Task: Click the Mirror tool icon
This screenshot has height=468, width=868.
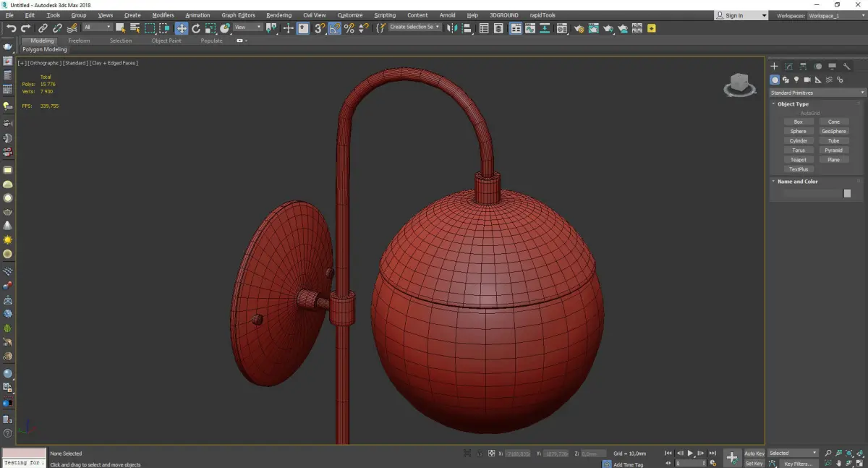Action: pos(452,28)
